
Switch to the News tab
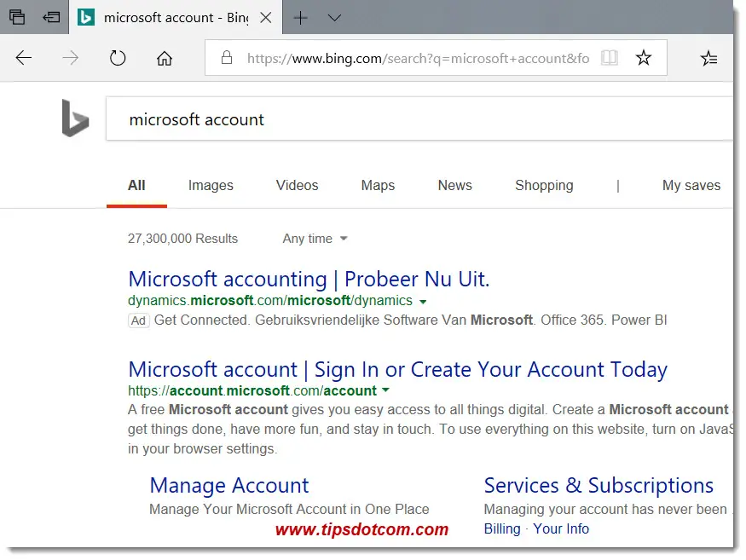[454, 185]
